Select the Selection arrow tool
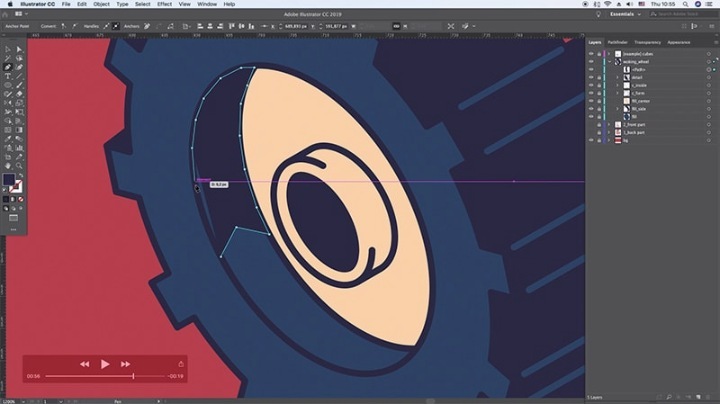Screen dimensions: 720x404 tap(8, 48)
